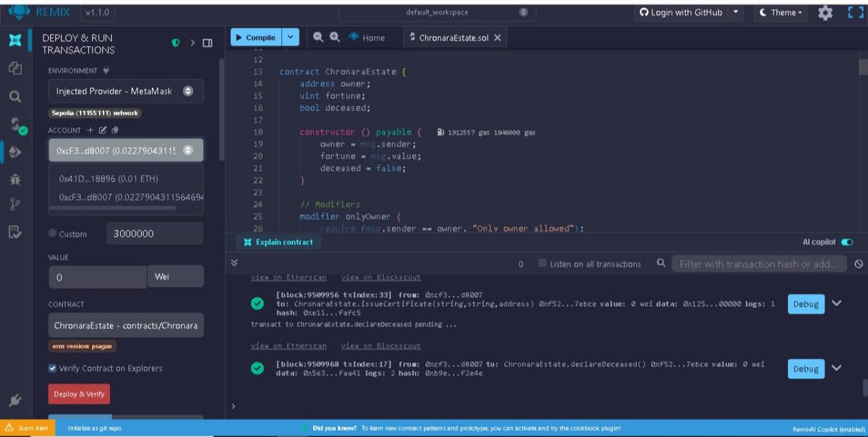
Task: Close the ChronaraEstate.sol tab
Action: pyautogui.click(x=498, y=38)
